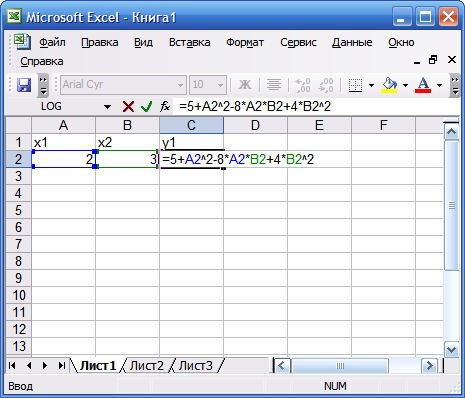Image resolution: width=465 pixels, height=398 pixels.
Task: Open the Правка menu
Action: pyautogui.click(x=100, y=43)
